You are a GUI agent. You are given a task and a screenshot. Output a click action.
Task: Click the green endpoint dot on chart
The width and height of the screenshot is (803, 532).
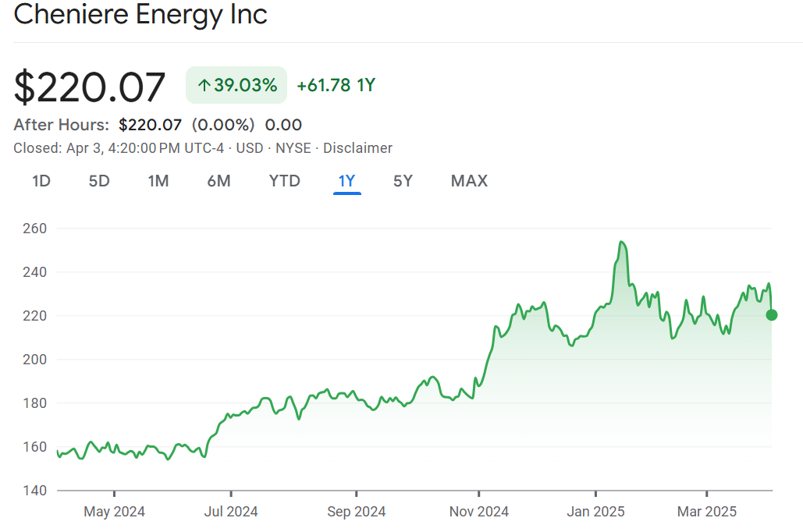point(772,315)
